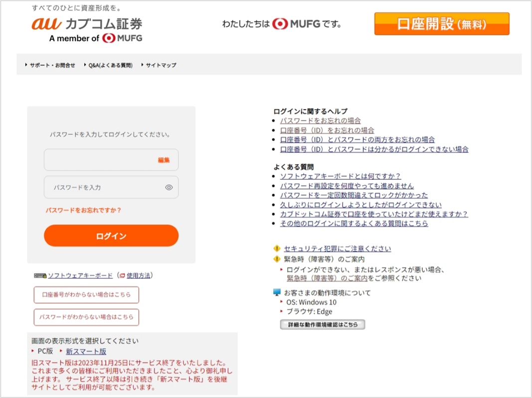This screenshot has width=532, height=398.
Task: Open the 使用方法 link
Action: [x=139, y=275]
